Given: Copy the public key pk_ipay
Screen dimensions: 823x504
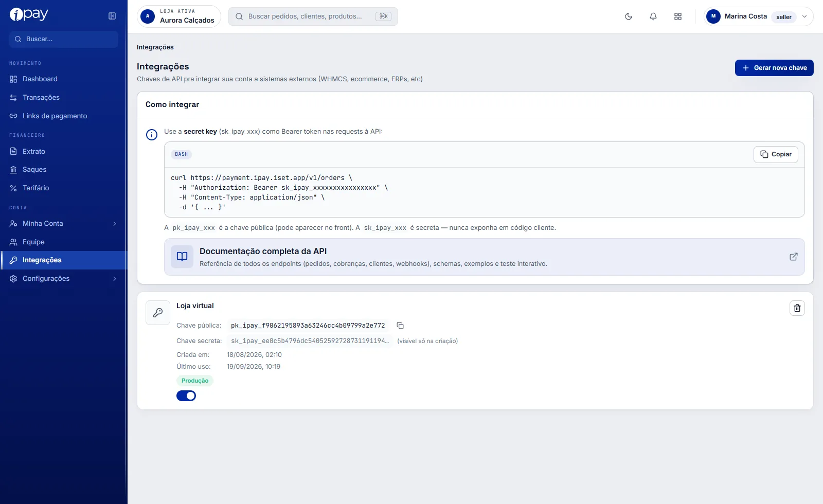Looking at the screenshot, I should pyautogui.click(x=400, y=326).
